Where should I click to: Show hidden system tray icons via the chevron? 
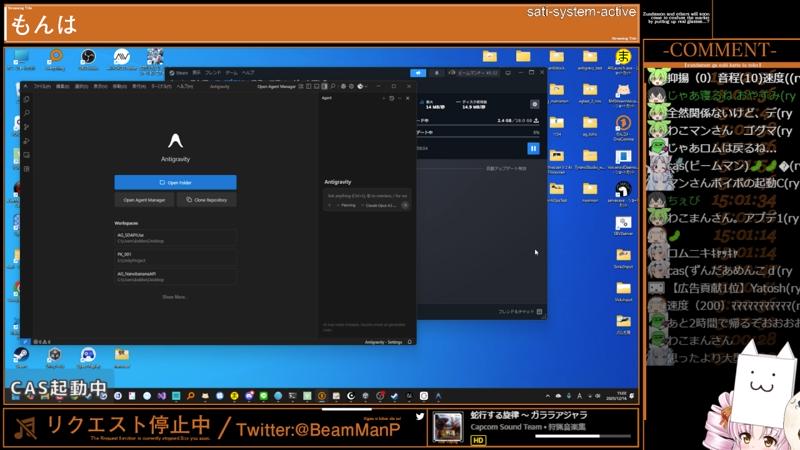547,396
